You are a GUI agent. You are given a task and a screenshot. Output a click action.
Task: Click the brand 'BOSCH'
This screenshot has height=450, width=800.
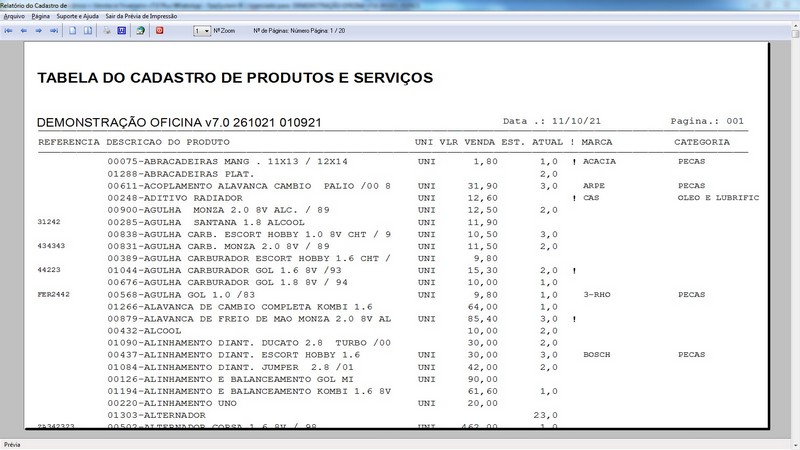(597, 354)
